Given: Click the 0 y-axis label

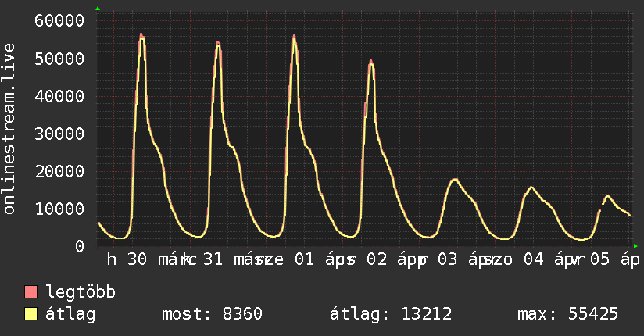Looking at the screenshot, I should (80, 246).
